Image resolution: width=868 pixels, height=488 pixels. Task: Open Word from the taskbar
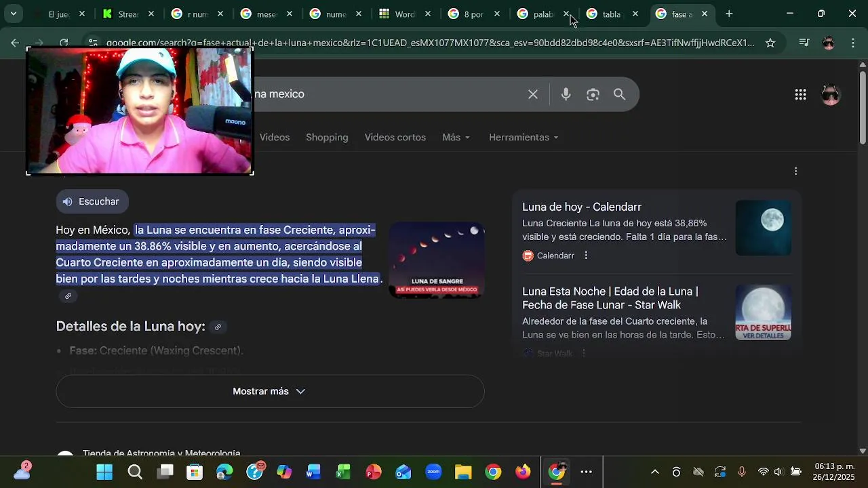coord(314,472)
